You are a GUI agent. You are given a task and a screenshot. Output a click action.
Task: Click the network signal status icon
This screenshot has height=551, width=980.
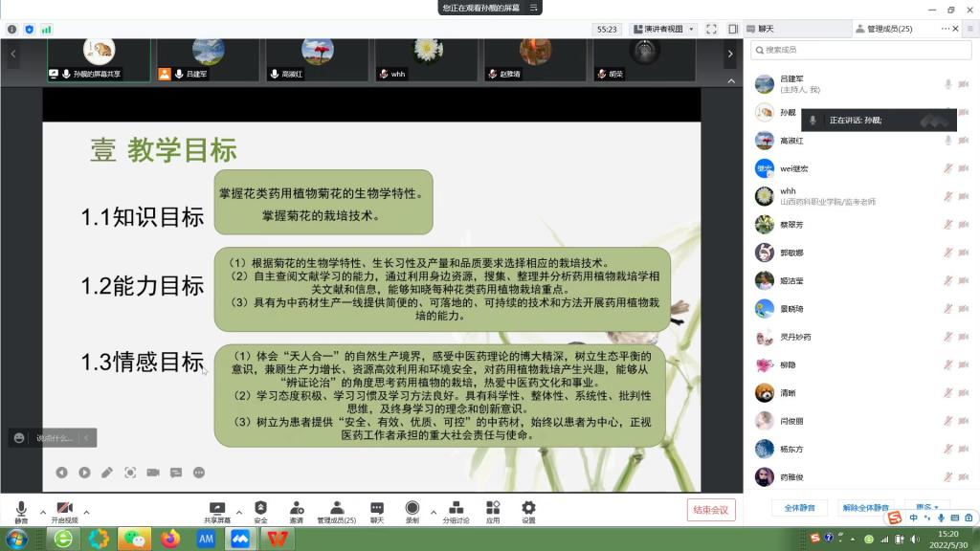(46, 30)
